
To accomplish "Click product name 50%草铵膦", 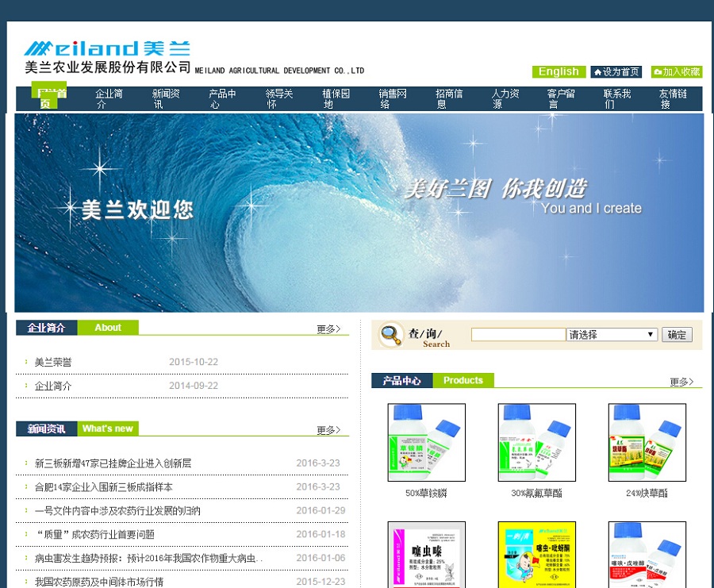I will [x=426, y=493].
